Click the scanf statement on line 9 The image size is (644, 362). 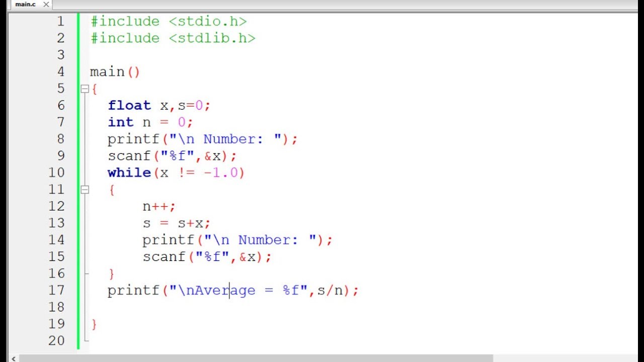172,156
